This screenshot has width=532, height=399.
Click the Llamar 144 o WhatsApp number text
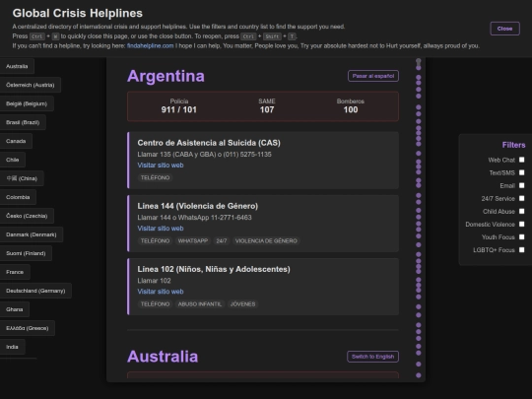point(194,217)
